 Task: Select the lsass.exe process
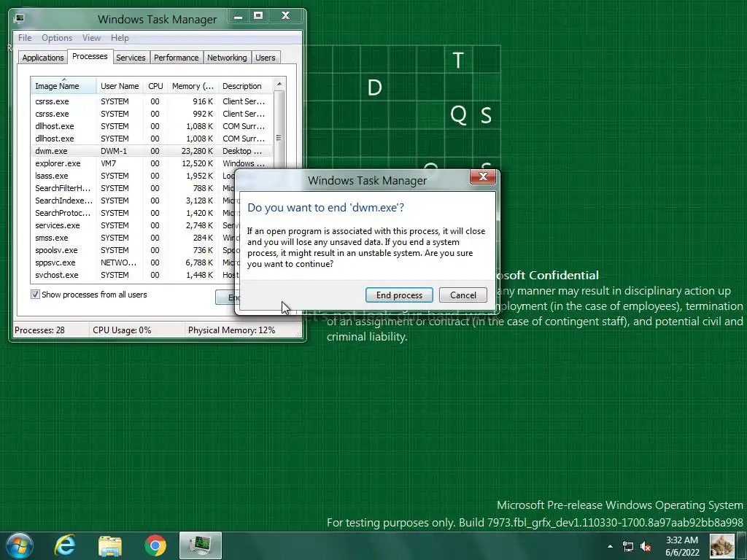133,176
